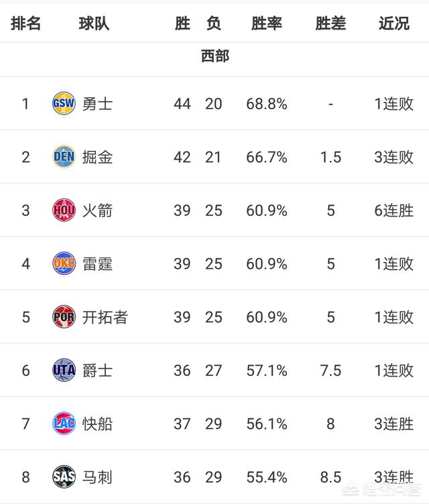Select the 胜差 column header
The image size is (429, 504).
click(330, 23)
